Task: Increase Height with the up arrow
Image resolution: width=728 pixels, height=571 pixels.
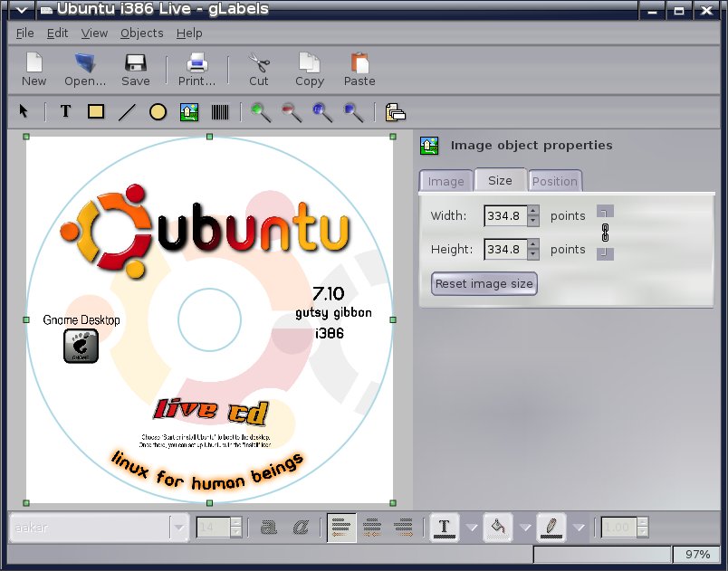Action: (x=533, y=244)
